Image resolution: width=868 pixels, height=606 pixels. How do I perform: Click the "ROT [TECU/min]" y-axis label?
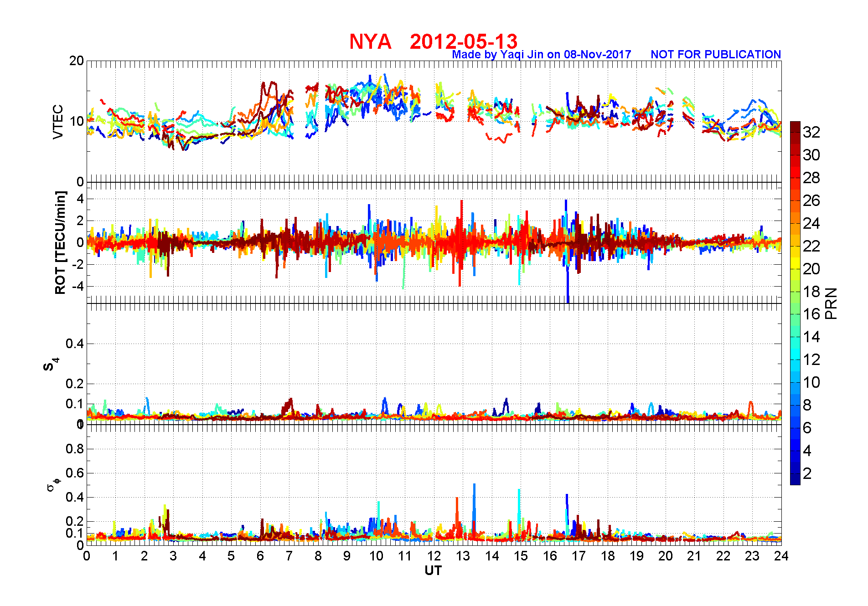point(60,243)
